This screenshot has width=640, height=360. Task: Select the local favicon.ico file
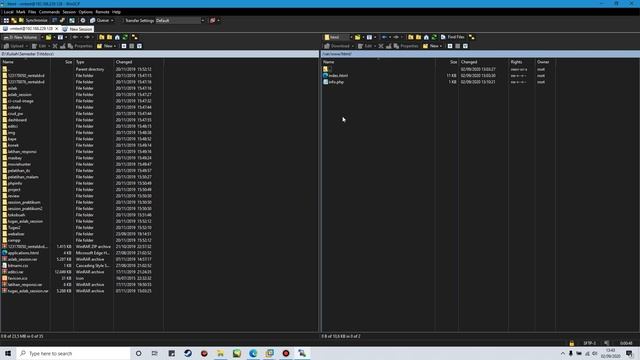18,278
